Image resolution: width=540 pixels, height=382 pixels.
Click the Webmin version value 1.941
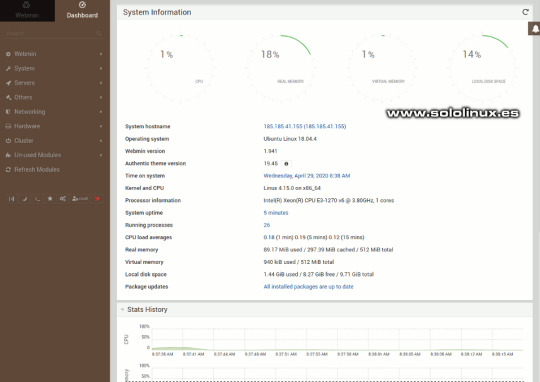click(270, 151)
